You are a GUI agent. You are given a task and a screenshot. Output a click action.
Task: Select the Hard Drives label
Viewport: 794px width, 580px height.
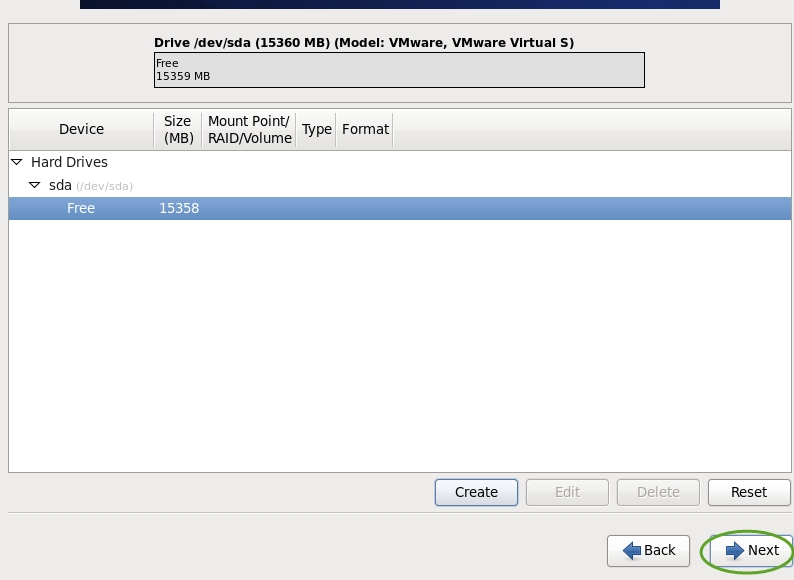tap(69, 162)
